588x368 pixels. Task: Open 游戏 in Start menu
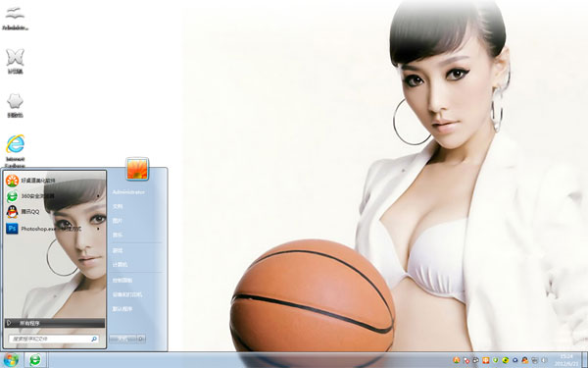point(118,250)
